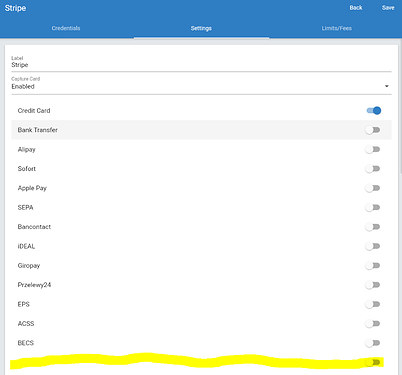The height and width of the screenshot is (375, 402).
Task: Turn on the Alipay toggle
Action: (x=372, y=149)
